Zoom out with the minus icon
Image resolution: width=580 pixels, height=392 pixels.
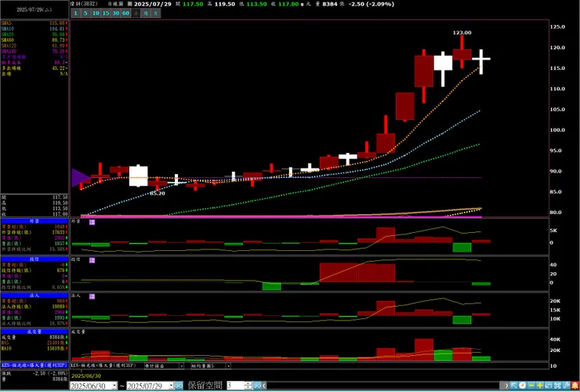click(531, 386)
